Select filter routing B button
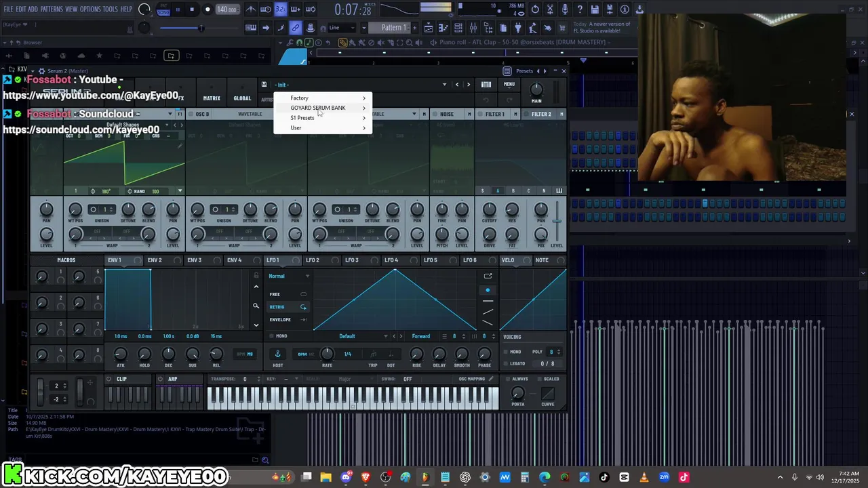The image size is (868, 488). pyautogui.click(x=513, y=191)
